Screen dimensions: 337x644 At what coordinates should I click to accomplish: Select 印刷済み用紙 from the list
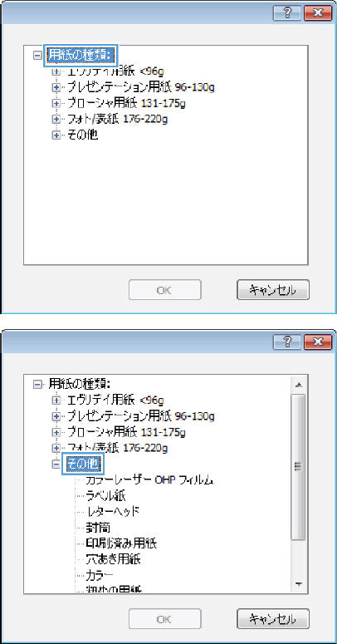pos(121,543)
